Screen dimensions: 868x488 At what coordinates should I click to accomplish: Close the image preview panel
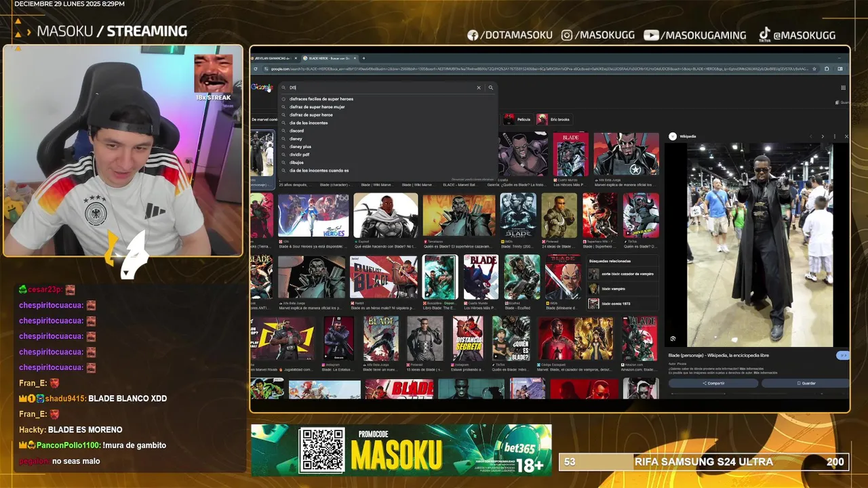846,136
